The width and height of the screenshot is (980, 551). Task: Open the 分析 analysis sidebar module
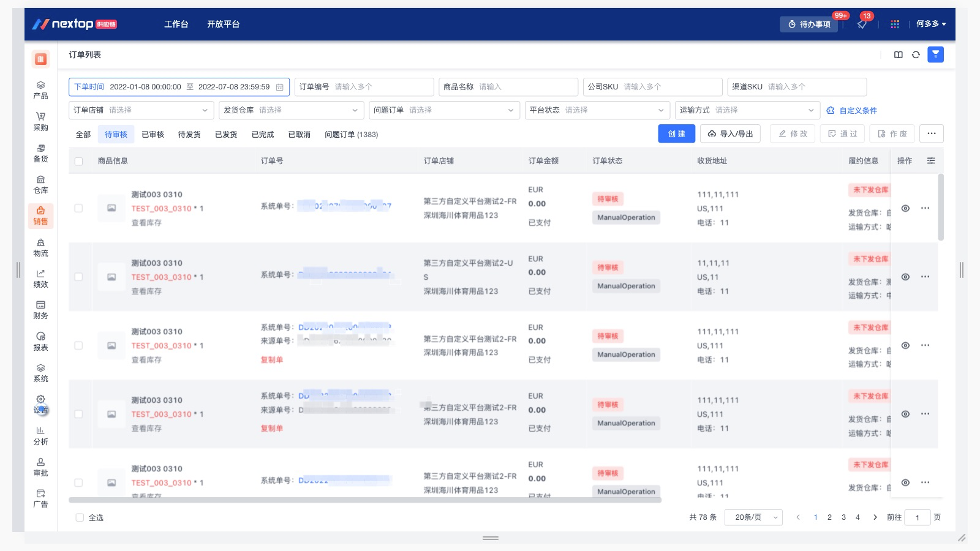tap(40, 436)
